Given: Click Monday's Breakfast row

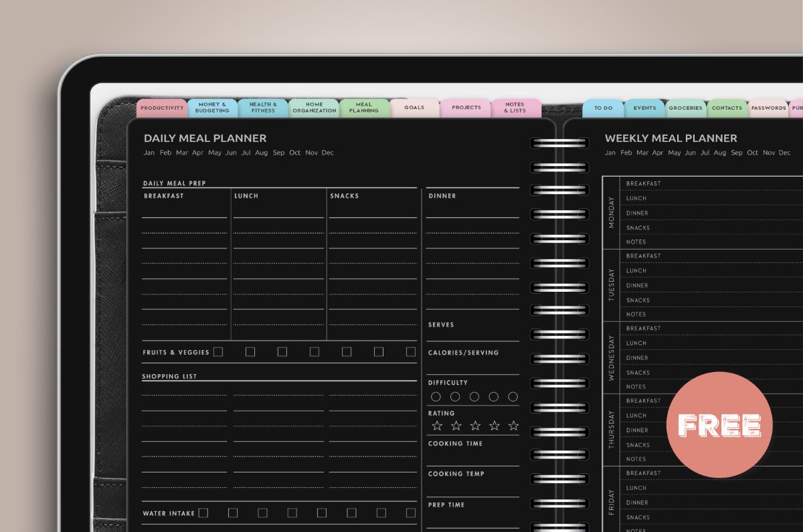Looking at the screenshot, I should pos(712,183).
